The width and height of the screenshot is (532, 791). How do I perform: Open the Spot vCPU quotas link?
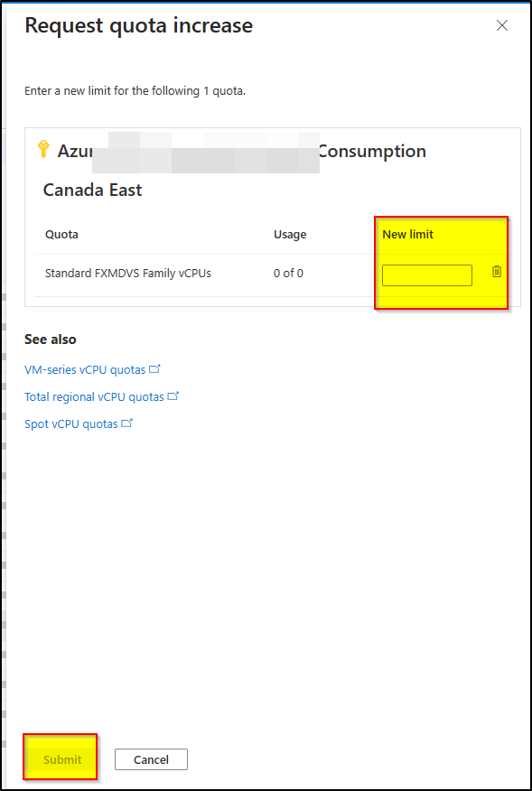tap(71, 424)
